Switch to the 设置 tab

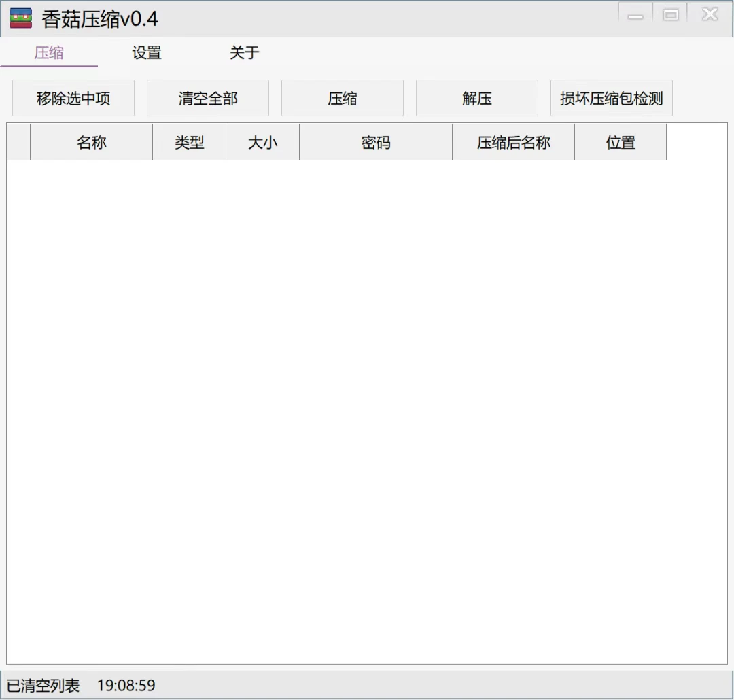click(146, 53)
